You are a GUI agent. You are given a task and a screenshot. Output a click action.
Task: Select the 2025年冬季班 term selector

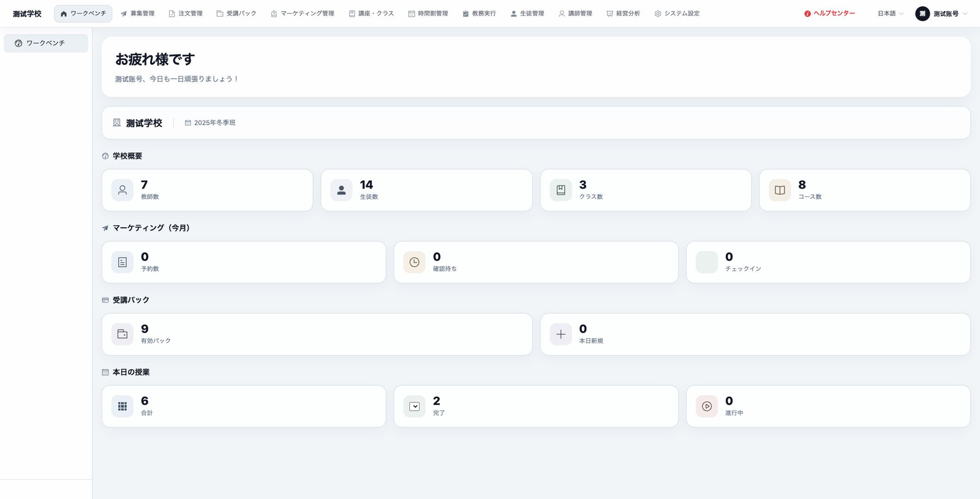click(x=210, y=122)
